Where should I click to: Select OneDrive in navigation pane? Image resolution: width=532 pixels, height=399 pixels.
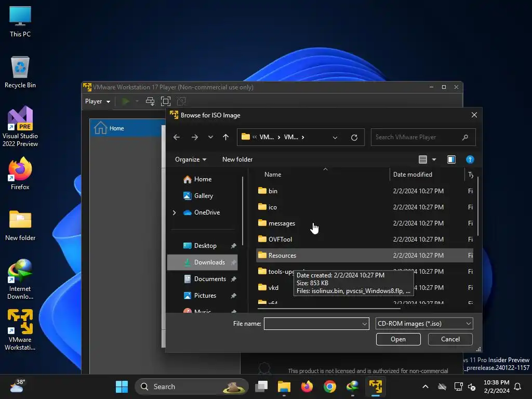(x=207, y=212)
